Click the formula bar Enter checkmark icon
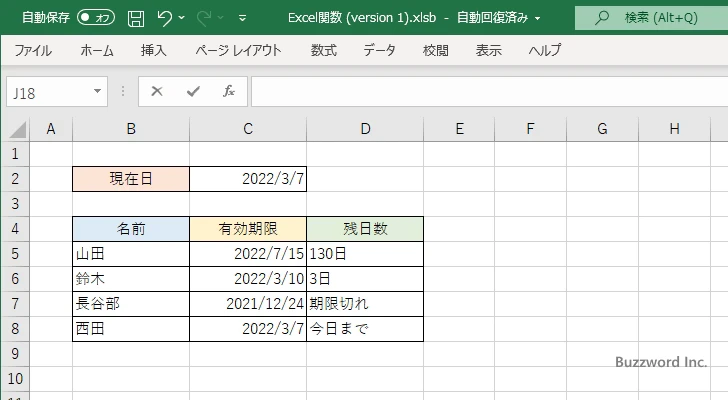The image size is (728, 400). coord(193,91)
